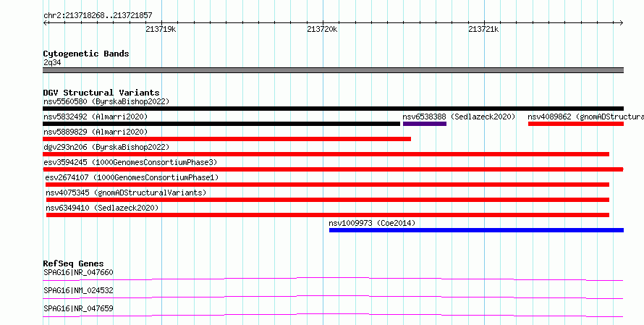Open the nsv5832492 (Almarri2020) label

click(x=96, y=117)
